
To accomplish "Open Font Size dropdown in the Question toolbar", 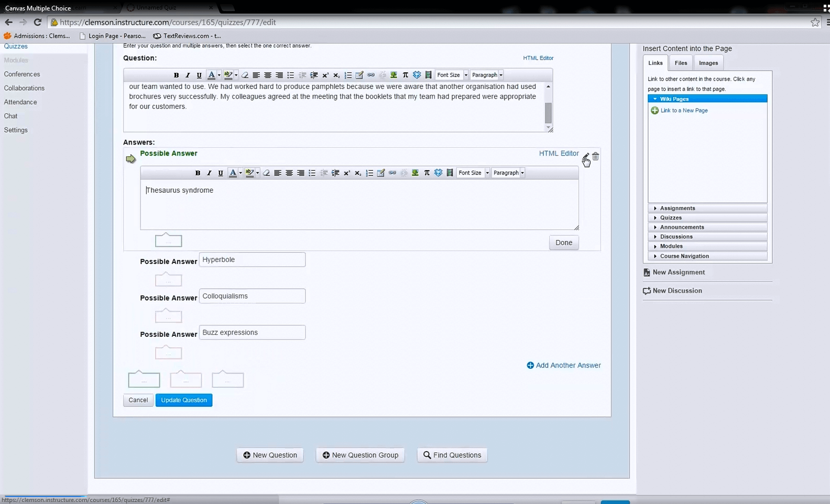I will point(452,75).
